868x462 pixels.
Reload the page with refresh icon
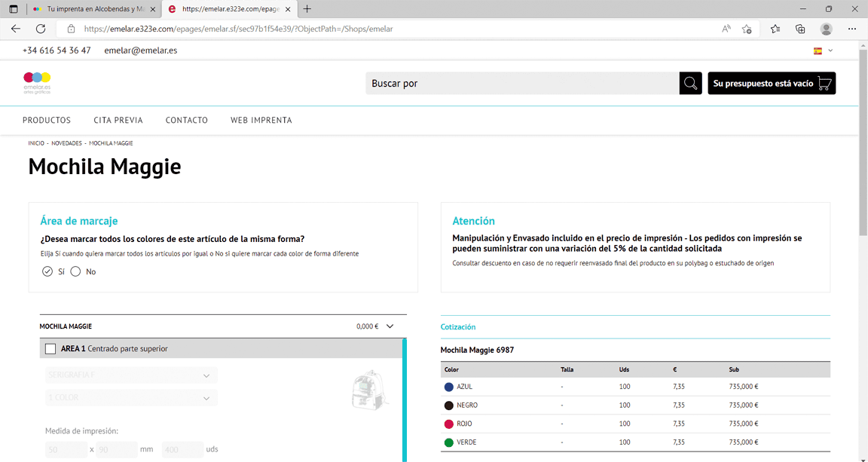[41, 29]
